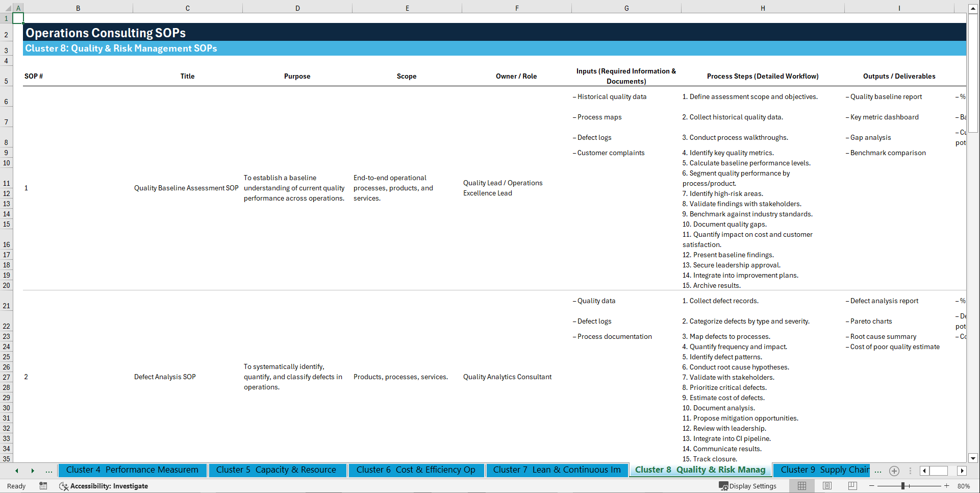Click the 80% zoom level to open zoom dialog

click(x=963, y=486)
